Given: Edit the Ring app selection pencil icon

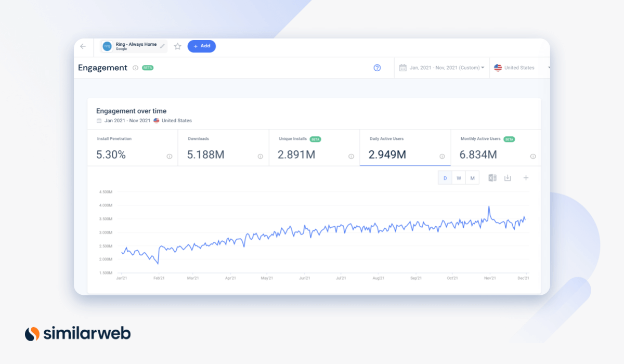Looking at the screenshot, I should tap(163, 46).
